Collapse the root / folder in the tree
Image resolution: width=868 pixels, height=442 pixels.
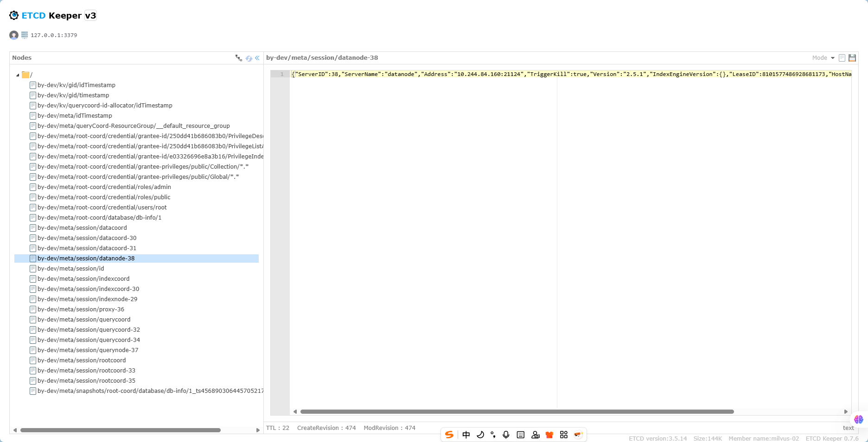17,75
